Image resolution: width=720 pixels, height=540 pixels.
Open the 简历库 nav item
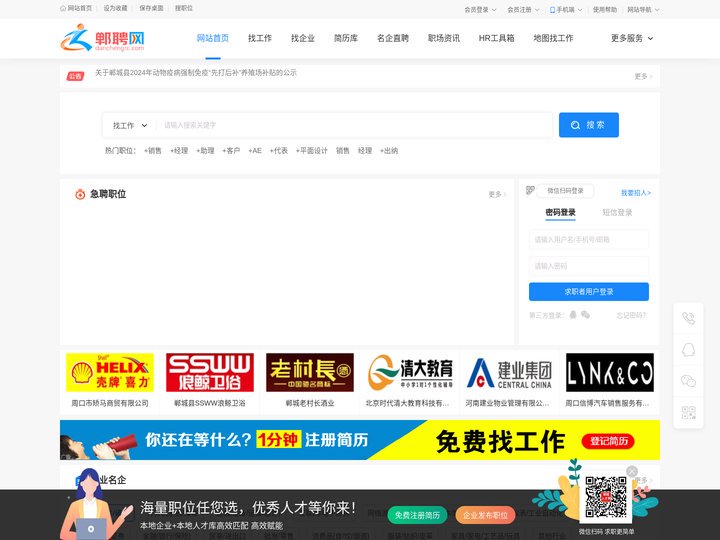tap(346, 38)
